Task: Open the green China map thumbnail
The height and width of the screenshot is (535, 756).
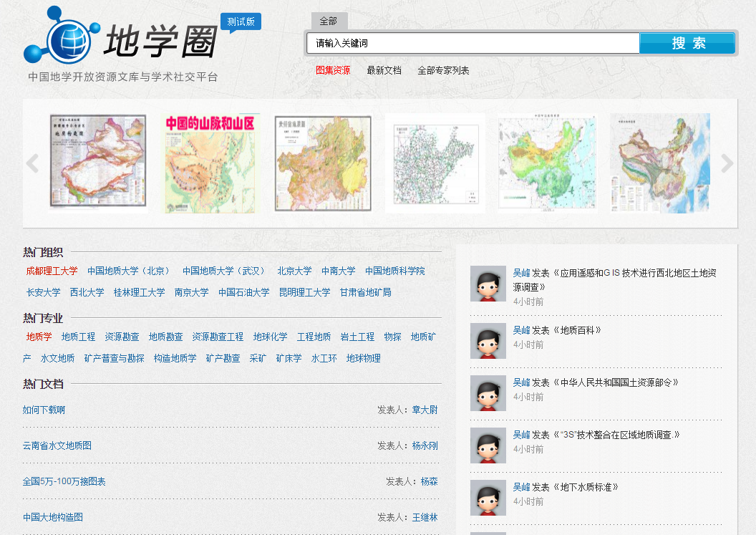Action: (547, 163)
